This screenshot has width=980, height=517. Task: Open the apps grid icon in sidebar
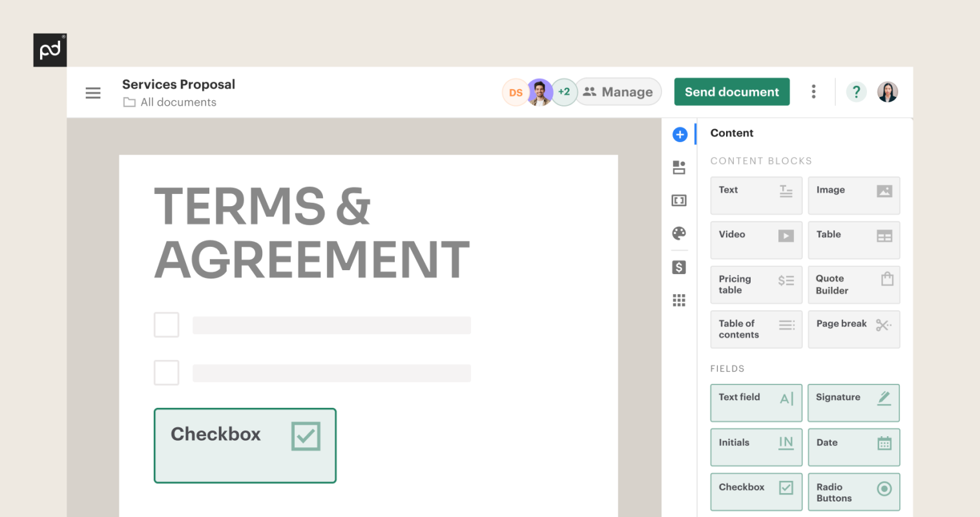coord(679,301)
